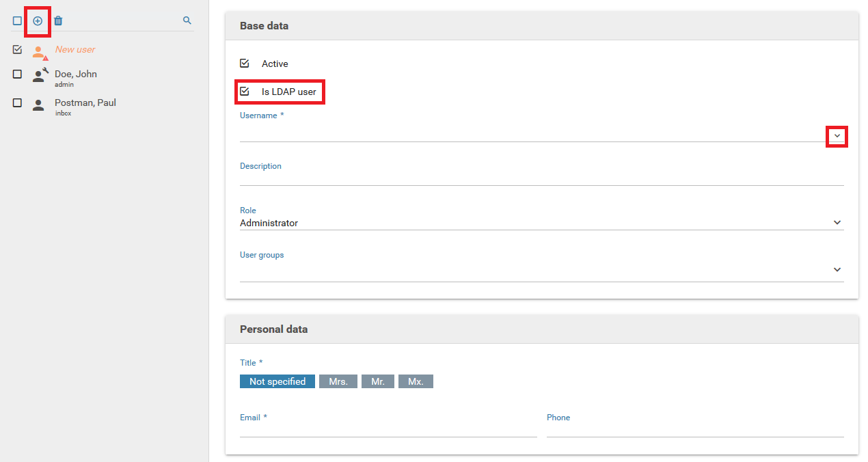Viewport: 868px width, 462px height.
Task: Disable the Active checkbox
Action: click(245, 64)
